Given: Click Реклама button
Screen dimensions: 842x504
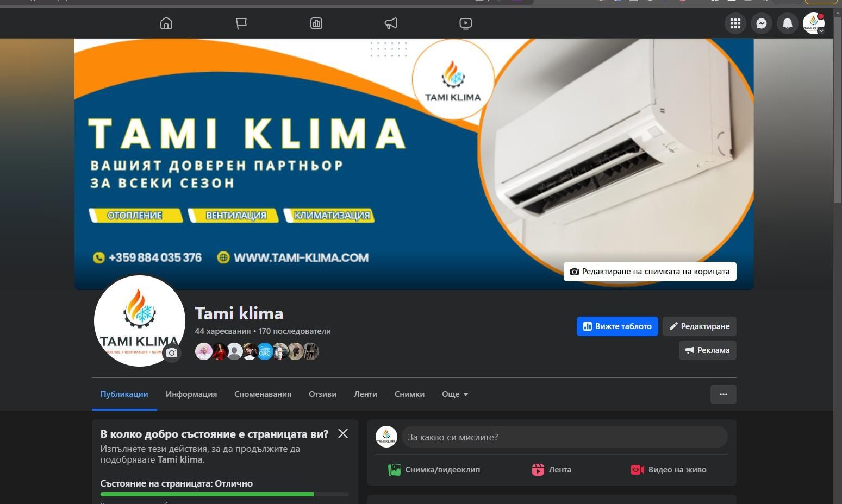Looking at the screenshot, I should click(x=708, y=350).
